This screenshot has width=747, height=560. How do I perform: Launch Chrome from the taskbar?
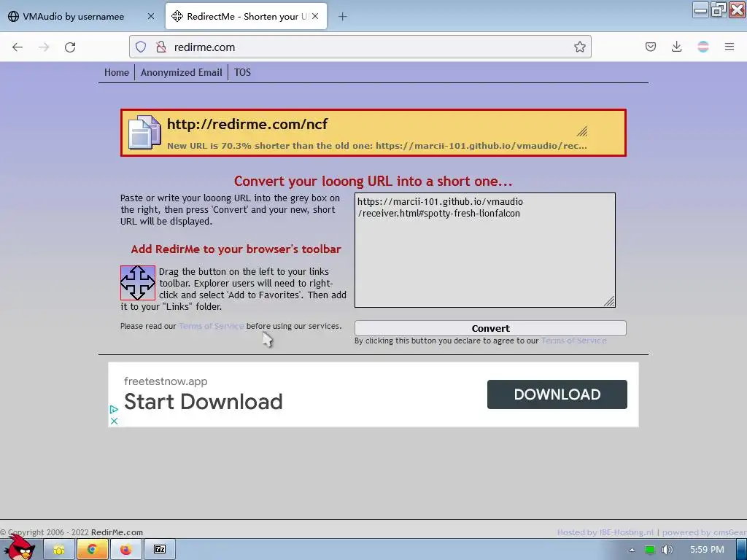(x=92, y=550)
